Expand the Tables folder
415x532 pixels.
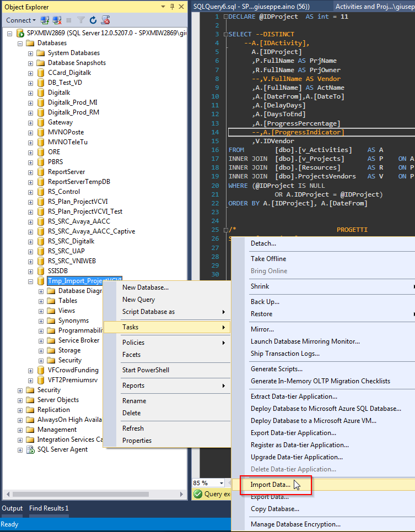pyautogui.click(x=41, y=301)
